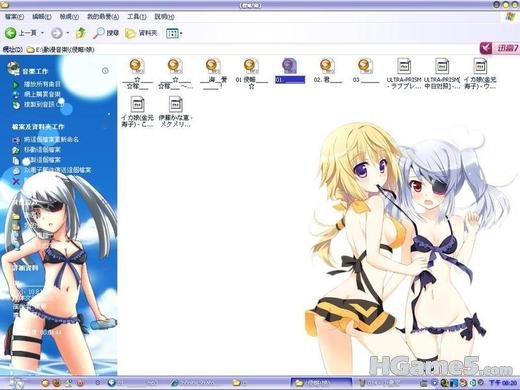Click the 迅雷7 Thunder badge
520x390 pixels.
click(499, 49)
